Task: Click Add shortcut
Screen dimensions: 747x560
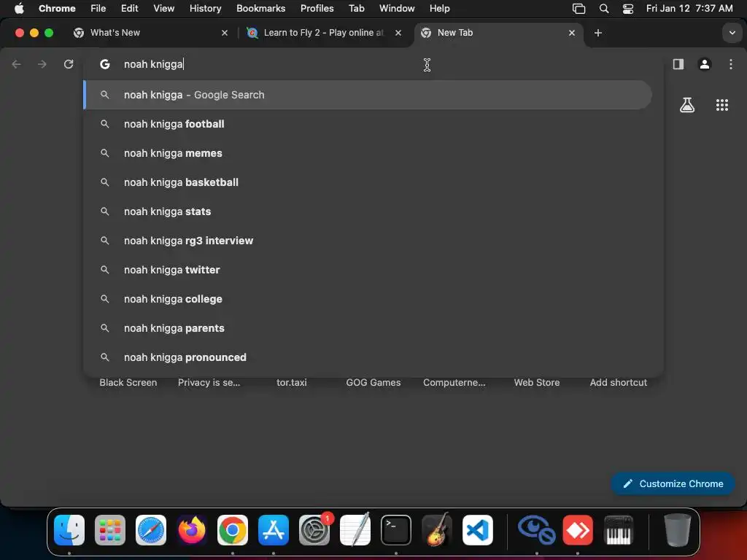Action: (x=619, y=382)
